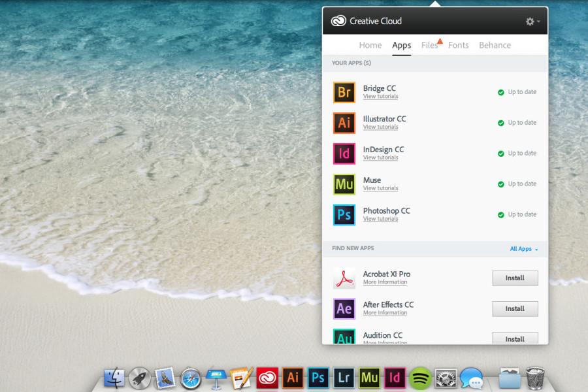Viewport: 588px width, 392px height.
Task: Open More Information link under Acrobat XI Pro
Action: click(385, 282)
